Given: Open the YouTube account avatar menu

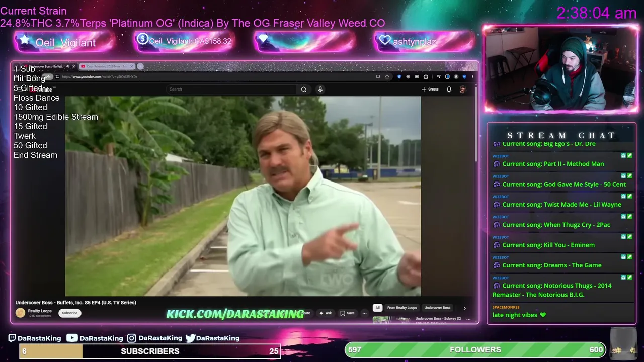Looking at the screenshot, I should pyautogui.click(x=462, y=89).
